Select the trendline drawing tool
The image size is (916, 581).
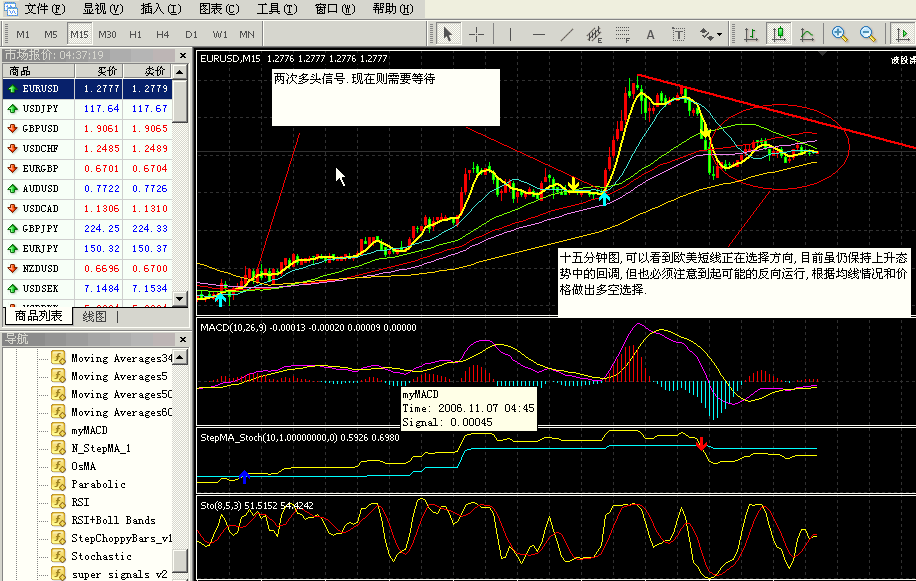click(567, 34)
